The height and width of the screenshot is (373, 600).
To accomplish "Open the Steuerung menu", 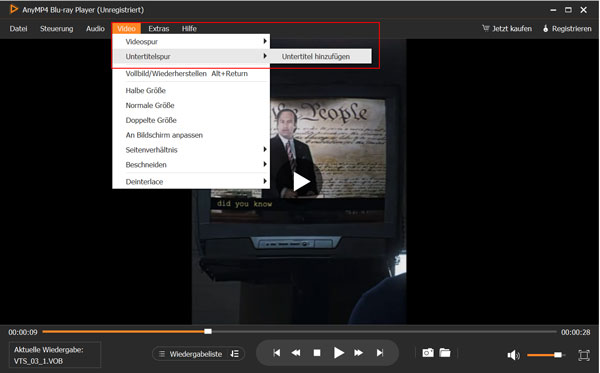I will [x=57, y=29].
